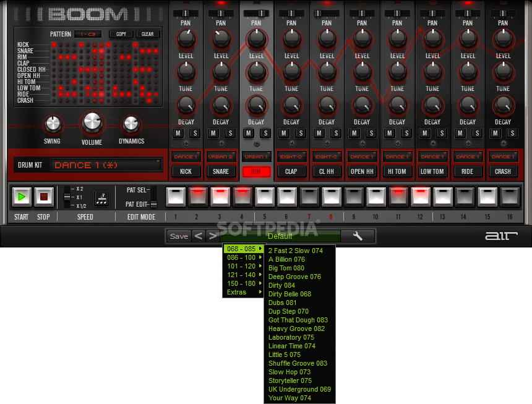Select the KICK instrument button

[x=186, y=171]
